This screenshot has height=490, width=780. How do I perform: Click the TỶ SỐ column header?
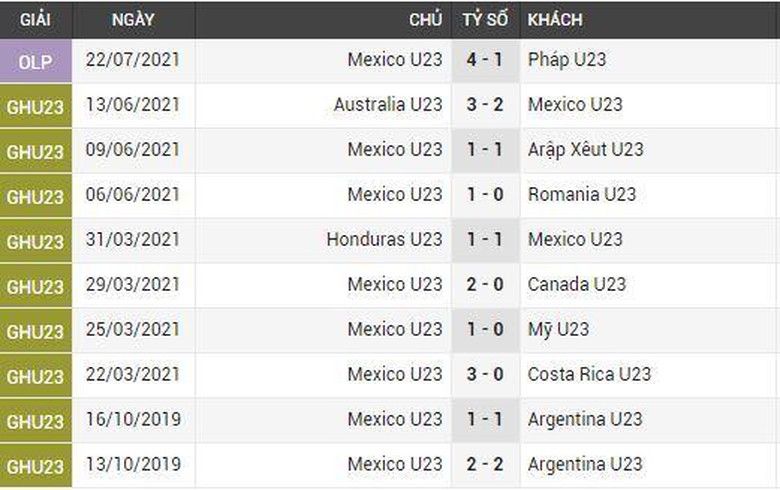[485, 20]
